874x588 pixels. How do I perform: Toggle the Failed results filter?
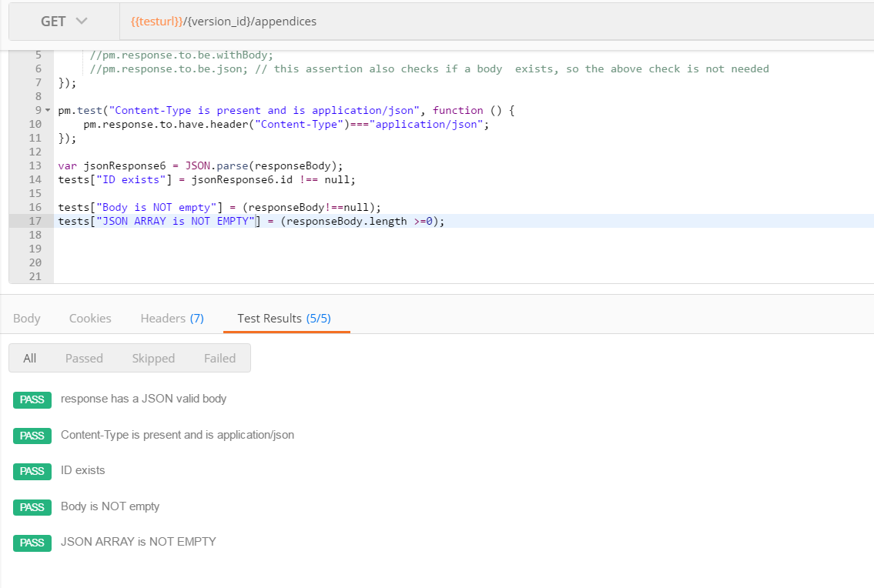point(219,357)
